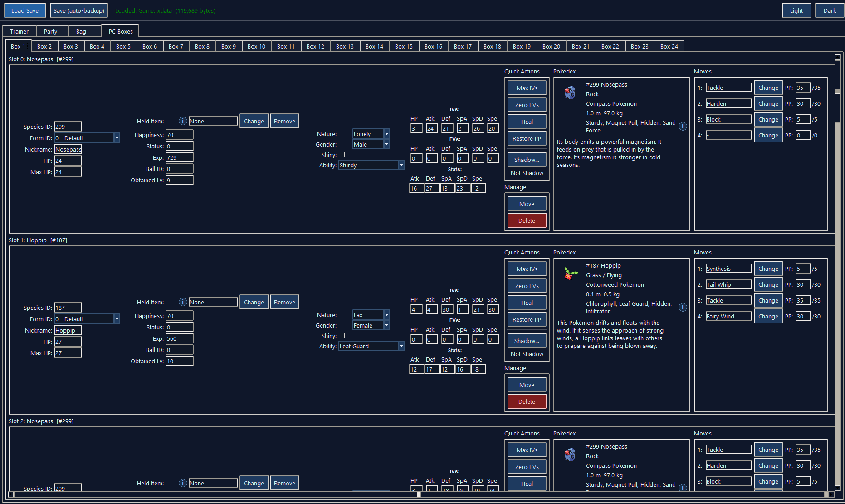Click held item info icon in Slot 2

(183, 483)
